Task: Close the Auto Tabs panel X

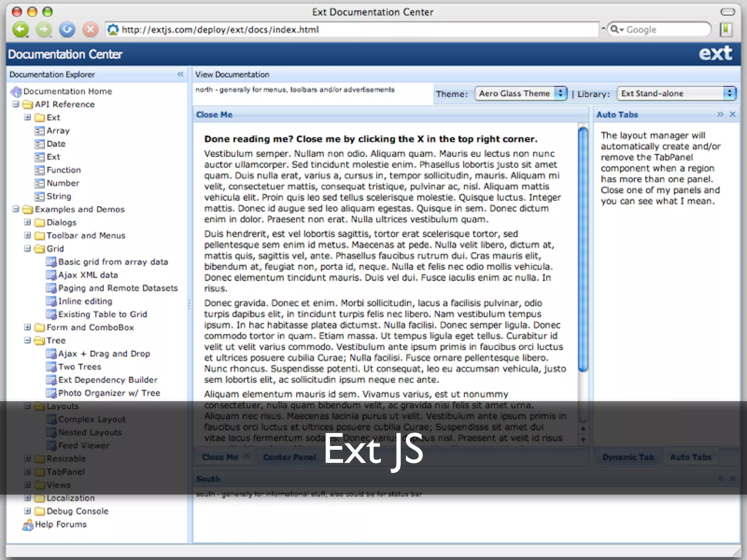Action: coord(732,114)
